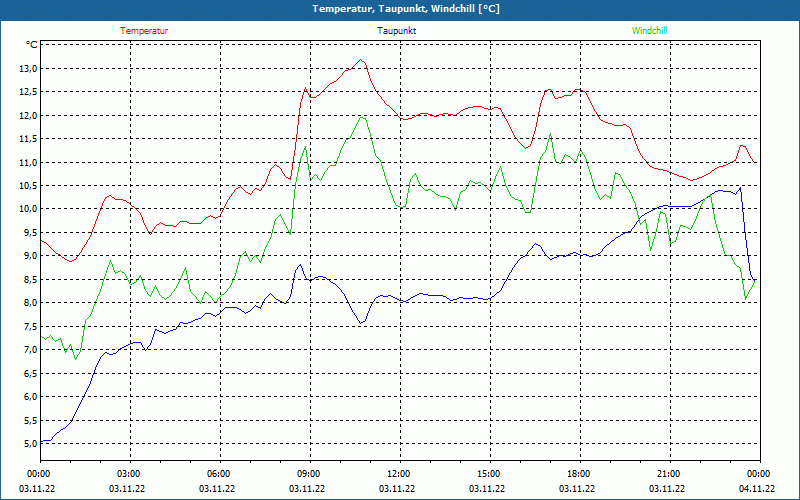Click the '06:00' time axis label

click(220, 474)
